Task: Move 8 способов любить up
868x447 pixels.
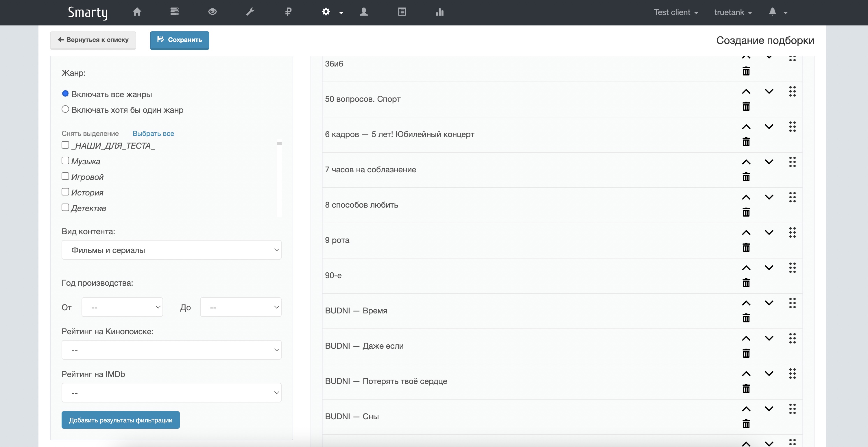Action: [x=746, y=197]
